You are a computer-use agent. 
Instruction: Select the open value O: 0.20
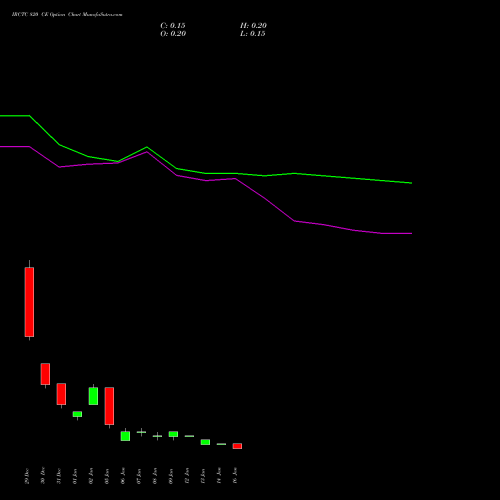click(173, 34)
